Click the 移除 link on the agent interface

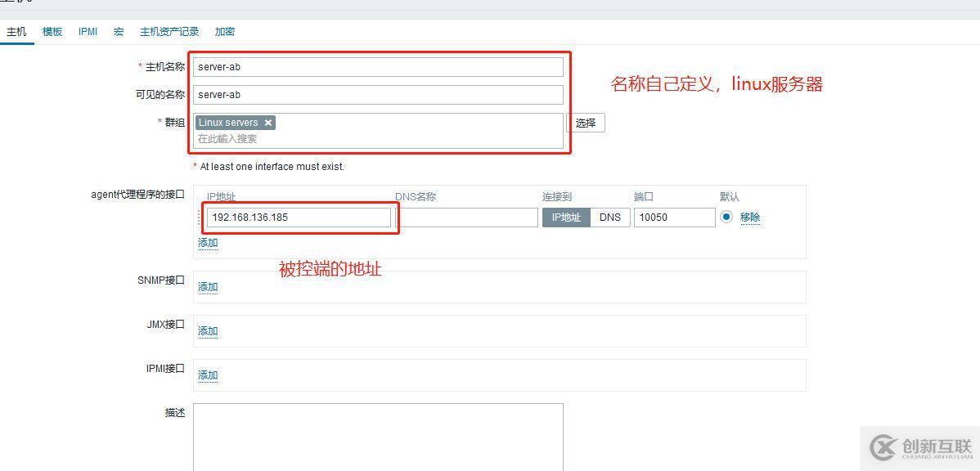[x=750, y=217]
